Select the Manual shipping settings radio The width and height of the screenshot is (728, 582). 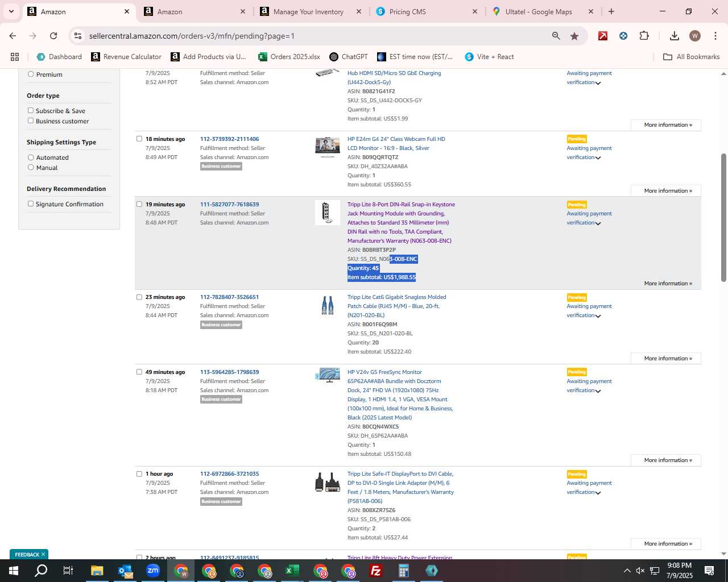[31, 167]
